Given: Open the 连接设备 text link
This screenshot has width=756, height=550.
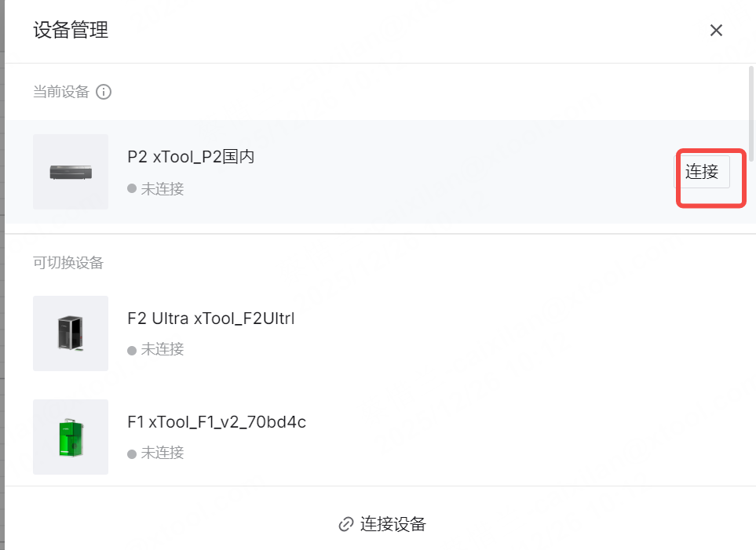Looking at the screenshot, I should [393, 524].
